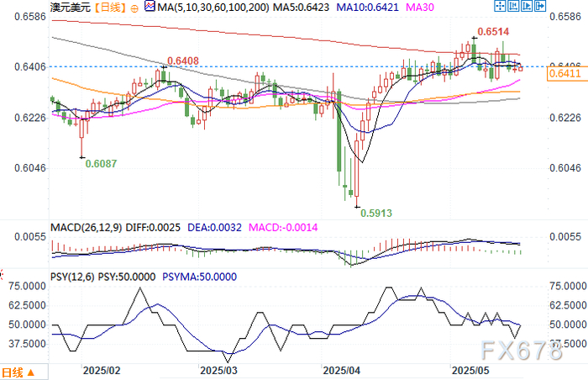Click the left 75.0000 PSY axis label
The height and width of the screenshot is (380, 588).
(28, 286)
